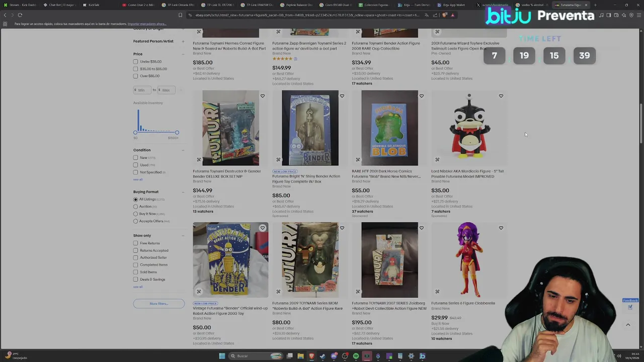
Task: Go back using the browser back arrow
Action: click(5, 15)
